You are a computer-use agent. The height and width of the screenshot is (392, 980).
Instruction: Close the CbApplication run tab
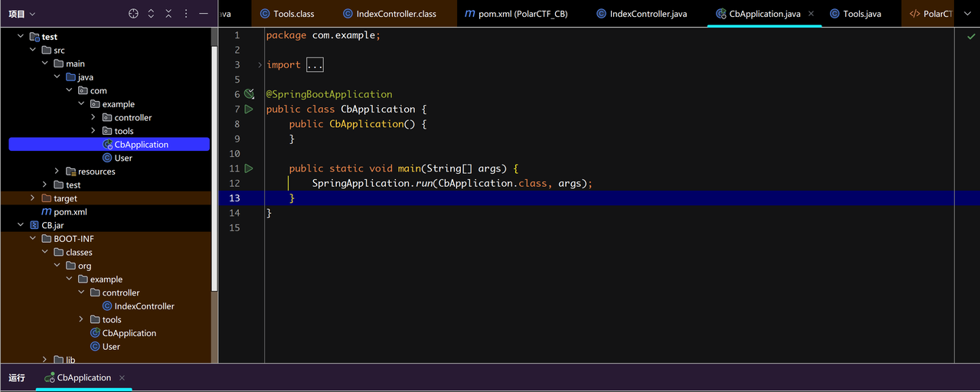[122, 378]
